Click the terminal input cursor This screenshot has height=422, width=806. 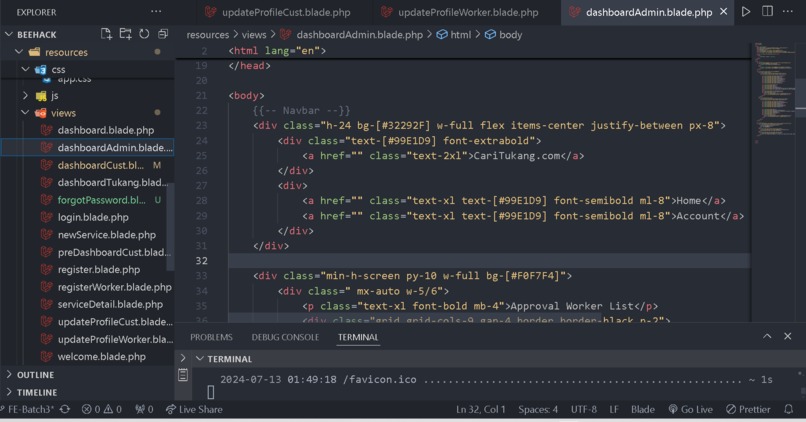click(211, 392)
